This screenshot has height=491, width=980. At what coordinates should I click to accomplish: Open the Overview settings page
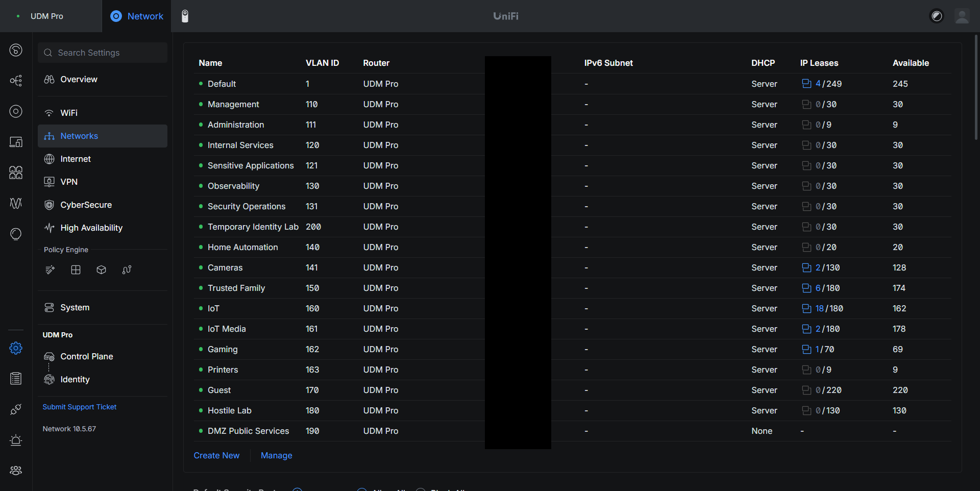tap(103, 80)
